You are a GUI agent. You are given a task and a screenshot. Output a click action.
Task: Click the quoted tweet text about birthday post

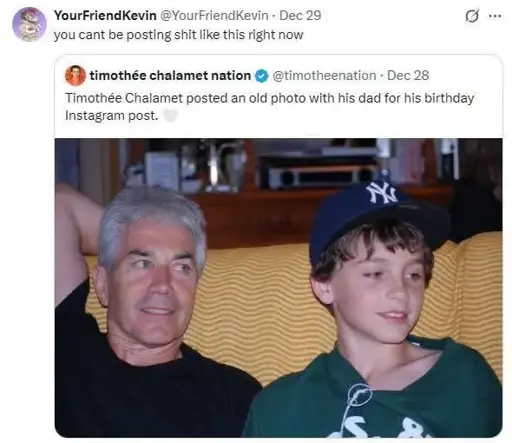(x=269, y=107)
